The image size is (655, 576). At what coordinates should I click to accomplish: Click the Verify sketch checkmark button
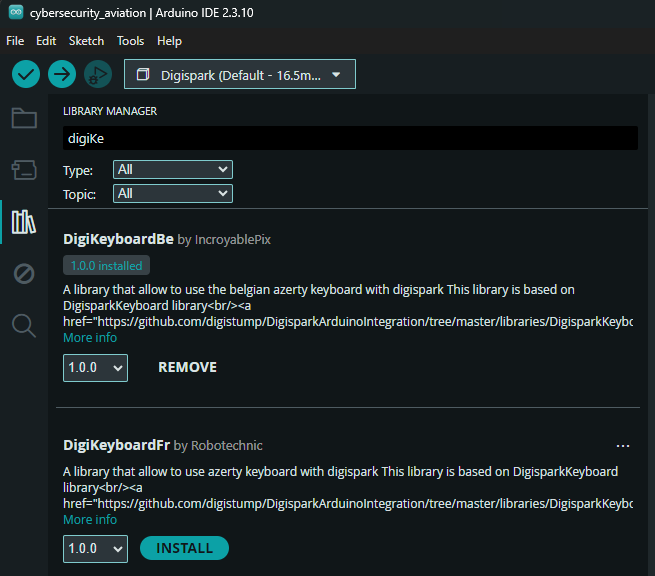26,74
